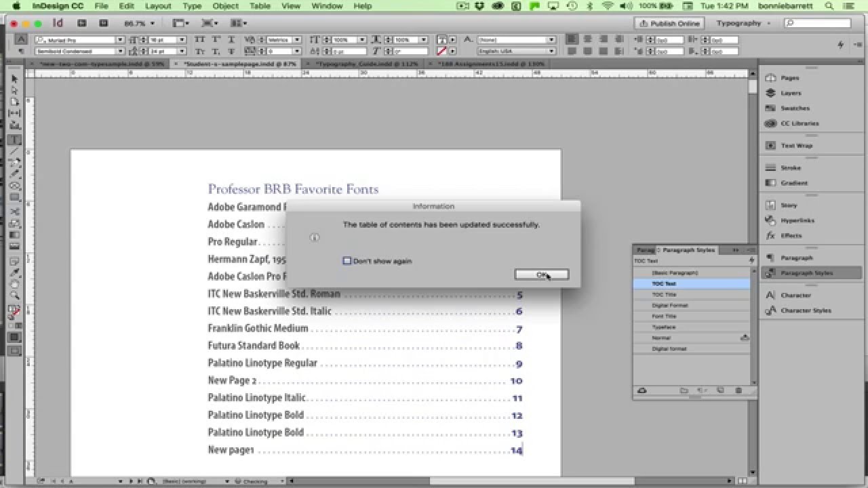
Task: Open the Typography workspace switcher
Action: 744,23
